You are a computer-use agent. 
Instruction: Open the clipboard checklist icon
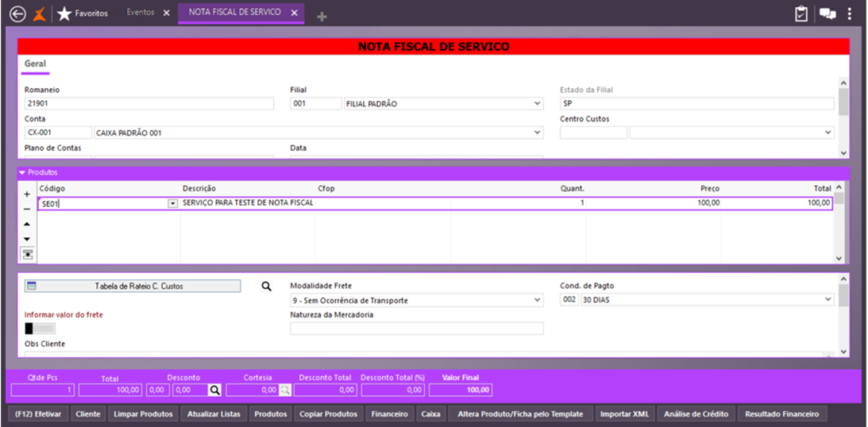tap(801, 13)
